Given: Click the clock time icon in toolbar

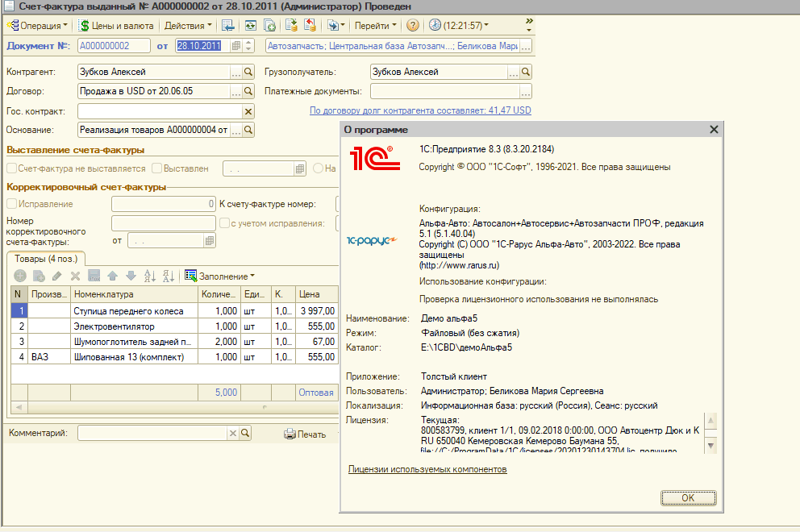Looking at the screenshot, I should point(435,25).
